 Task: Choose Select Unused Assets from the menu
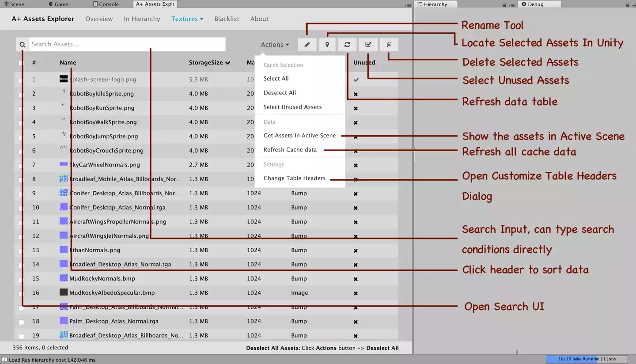[292, 107]
